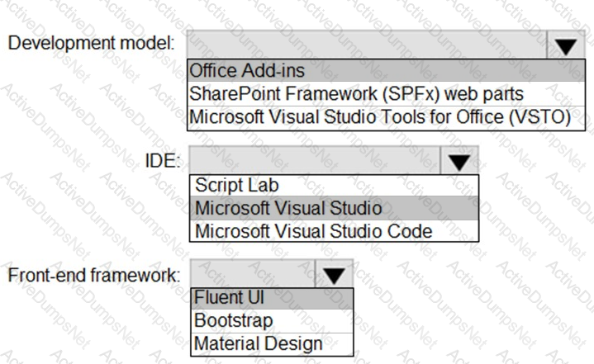Open the Development model dropdown arrow
The height and width of the screenshot is (364, 594).
(566, 46)
